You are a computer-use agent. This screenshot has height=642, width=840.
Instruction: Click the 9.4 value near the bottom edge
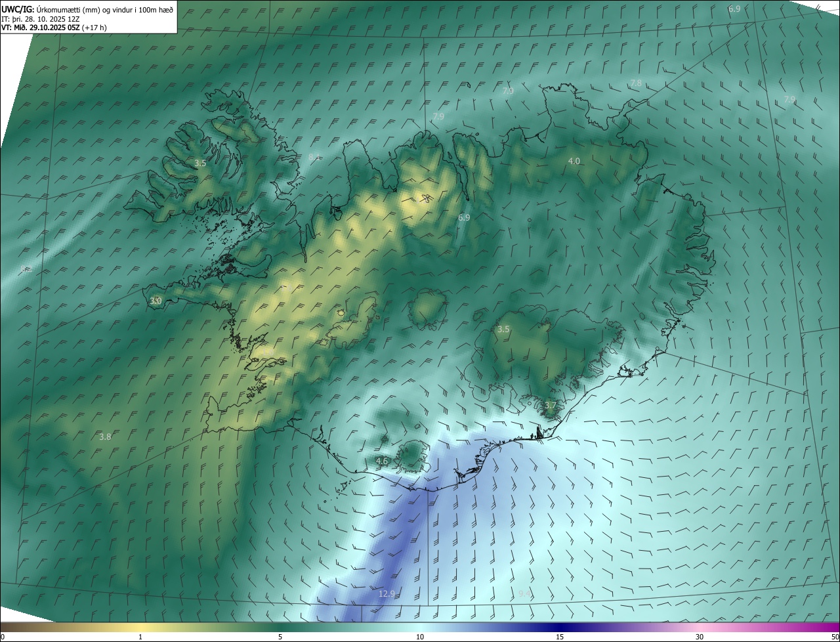[x=524, y=594]
